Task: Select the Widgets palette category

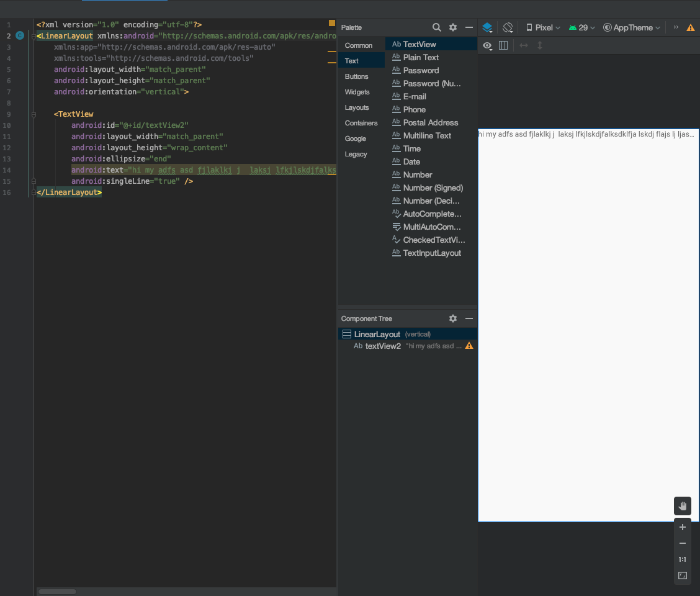Action: 362,92
